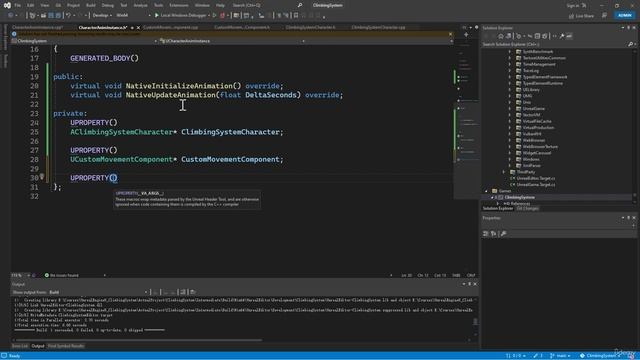Expand the References node under ClimbingSystem

click(x=498, y=203)
